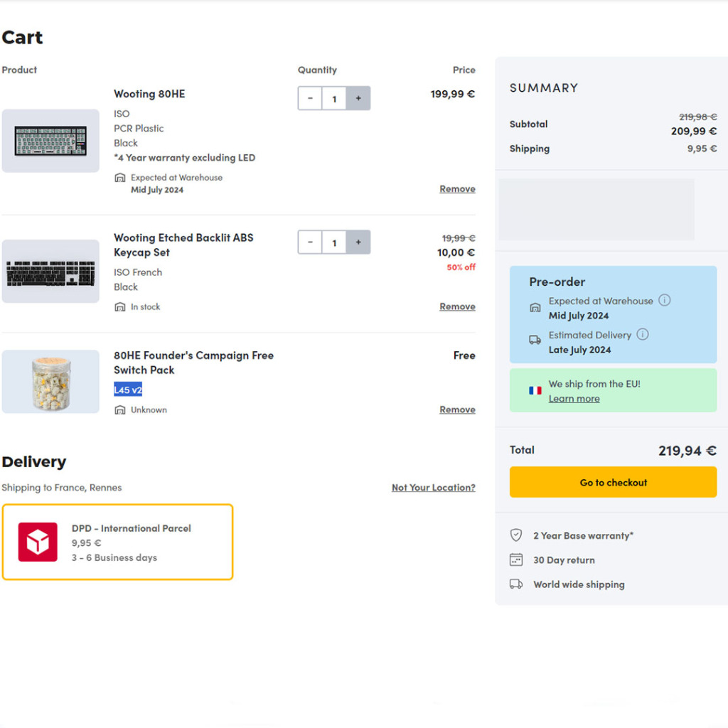Click the Go to checkout button
728x728 pixels.
(x=613, y=482)
